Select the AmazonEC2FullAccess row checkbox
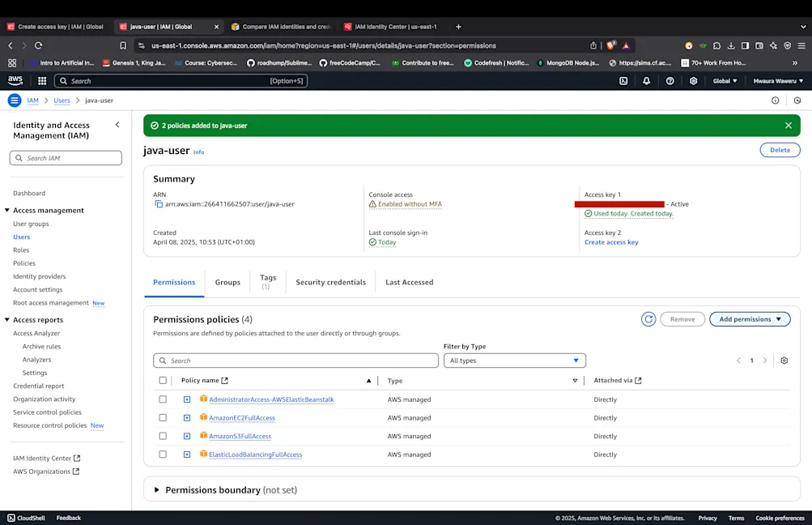Screen dimensions: 812x525 (x=163, y=417)
